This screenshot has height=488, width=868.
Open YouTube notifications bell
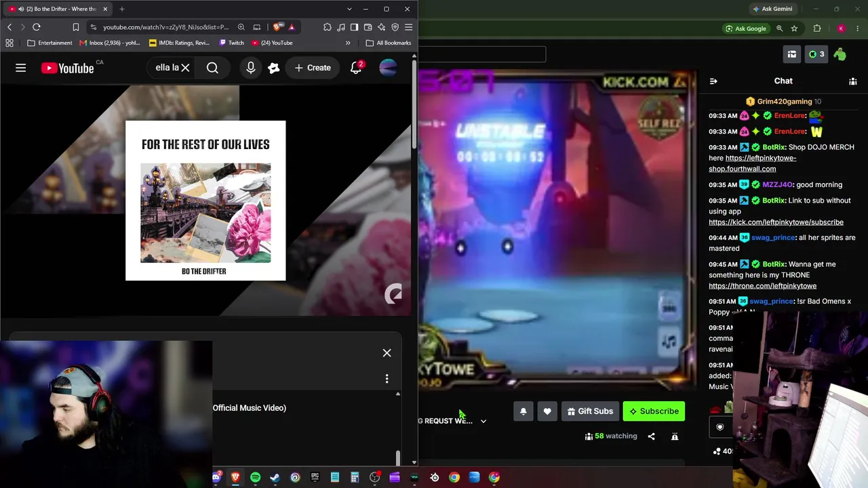356,68
